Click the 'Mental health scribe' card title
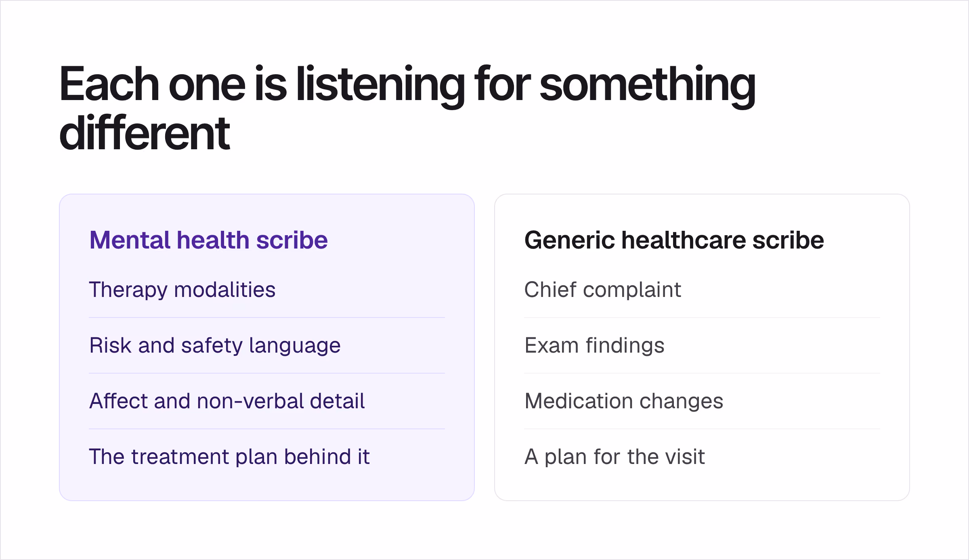 click(208, 240)
